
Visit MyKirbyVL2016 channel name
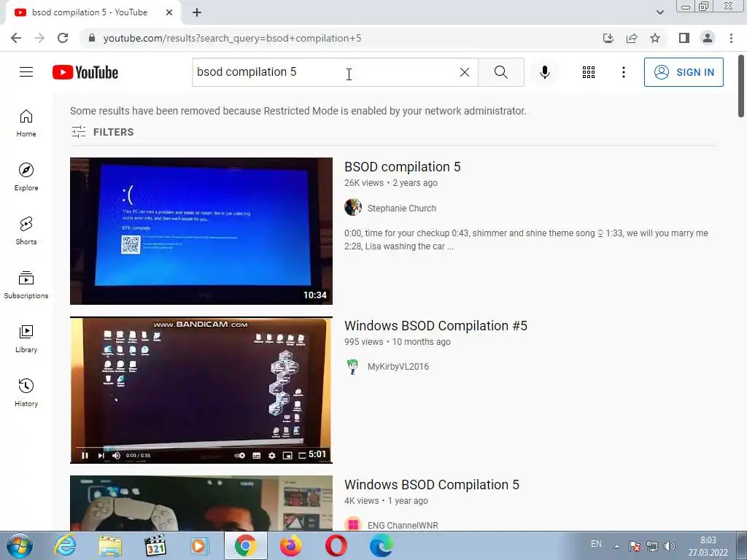click(x=398, y=367)
